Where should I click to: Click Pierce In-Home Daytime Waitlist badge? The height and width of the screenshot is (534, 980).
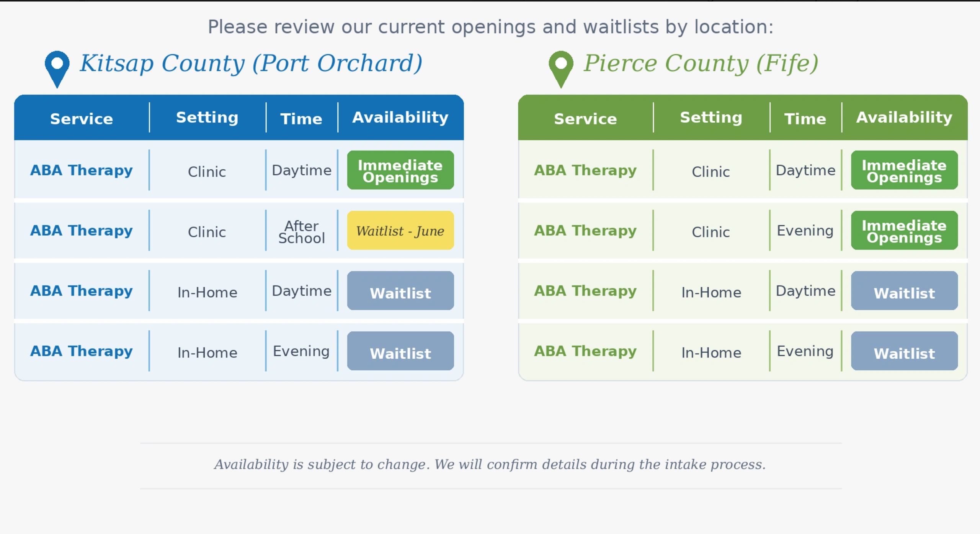click(904, 291)
